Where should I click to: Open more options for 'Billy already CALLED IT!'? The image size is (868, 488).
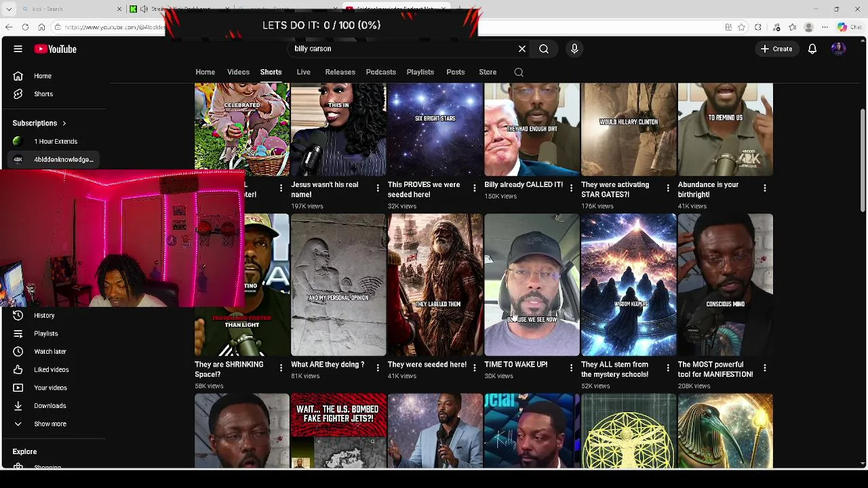click(571, 188)
